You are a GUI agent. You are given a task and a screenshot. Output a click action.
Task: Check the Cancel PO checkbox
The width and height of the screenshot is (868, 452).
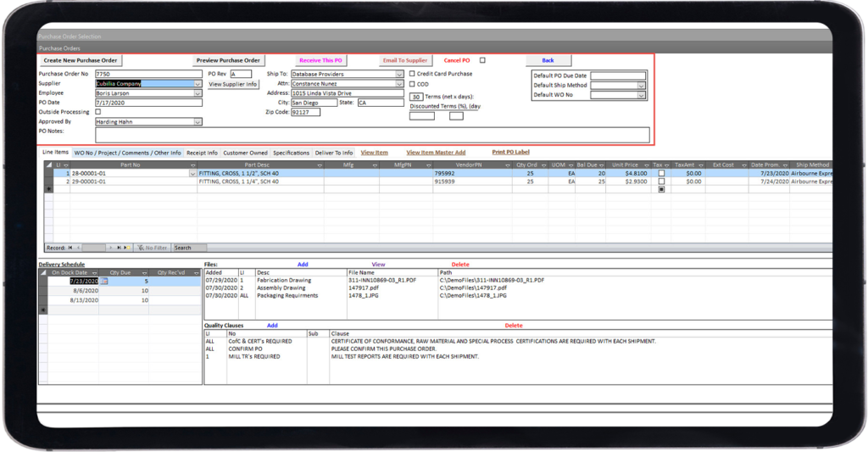coord(482,60)
